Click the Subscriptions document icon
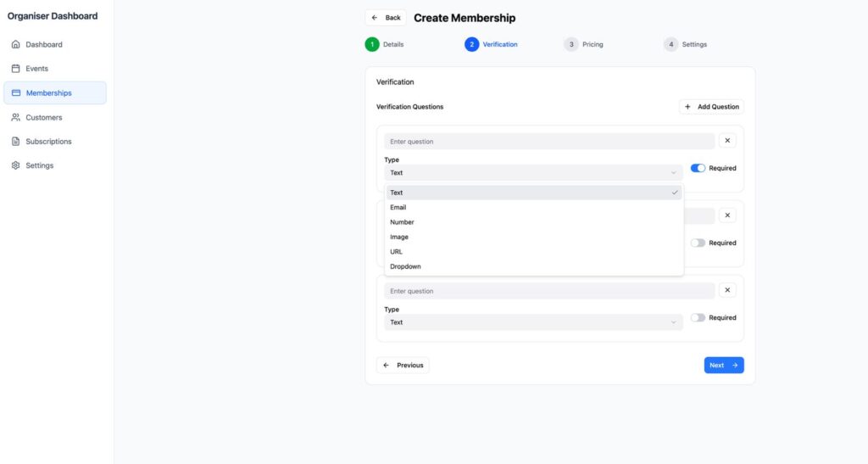The width and height of the screenshot is (868, 464). point(15,142)
